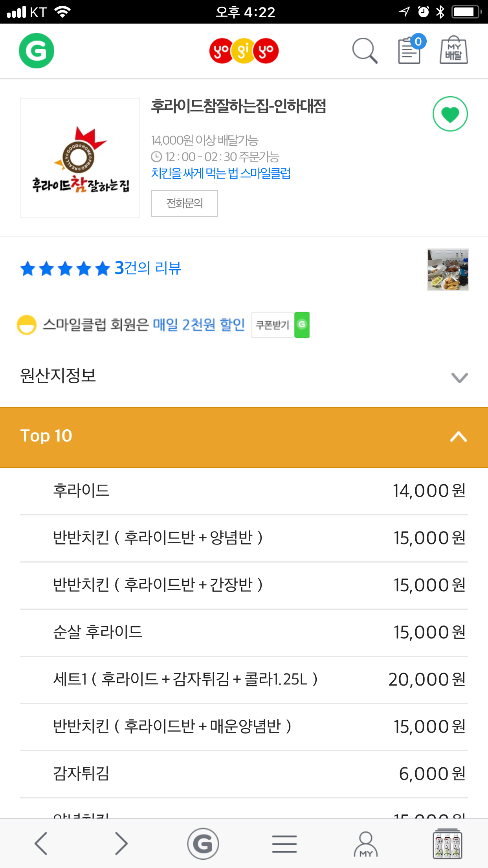
Task: Open the 3건의 리뷰 reviews link
Action: tap(147, 268)
